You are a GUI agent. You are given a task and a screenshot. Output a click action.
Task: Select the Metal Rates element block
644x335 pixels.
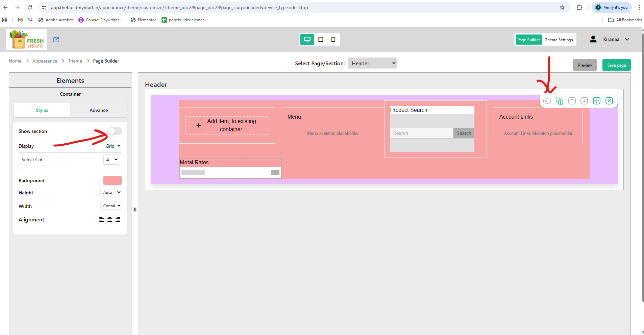(x=230, y=168)
